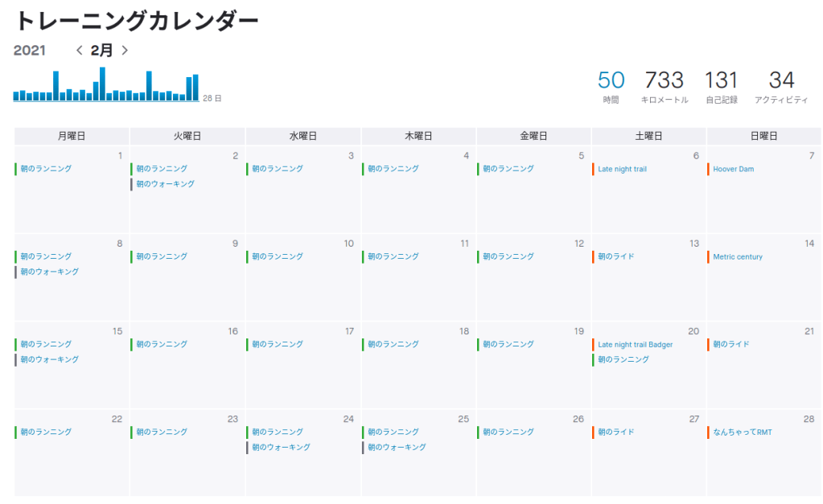The height and width of the screenshot is (504, 823).
Task: Open 朝のランニング activity on the 20th
Action: pyautogui.click(x=623, y=359)
